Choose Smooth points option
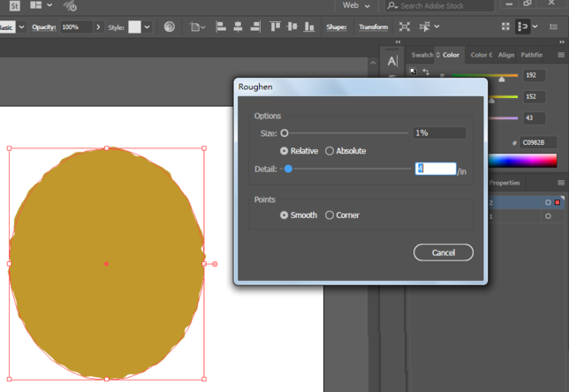Viewport: 569px width, 392px height. point(284,215)
